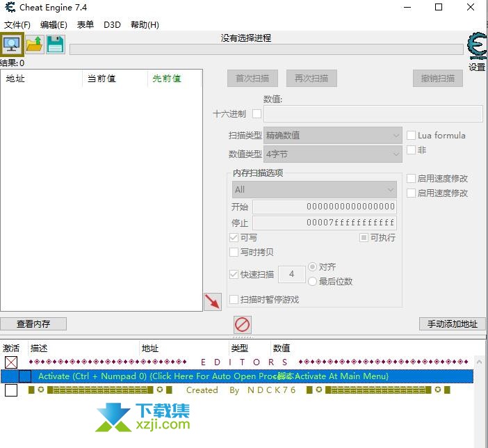488x448 pixels.
Task: Open the 编辑(E) menu
Action: 54,24
